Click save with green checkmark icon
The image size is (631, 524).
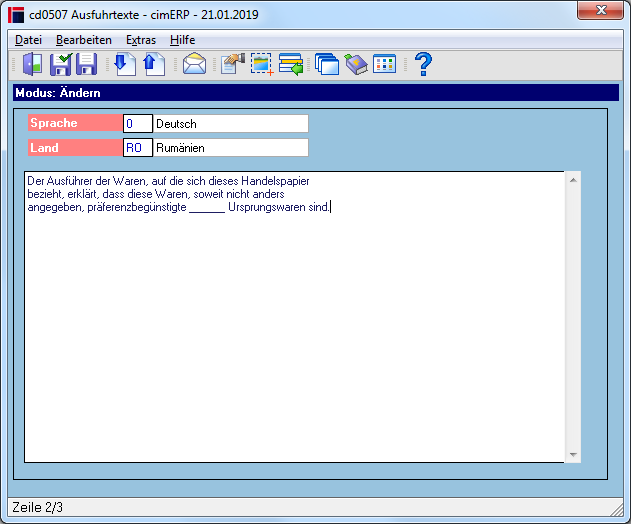pyautogui.click(x=61, y=64)
